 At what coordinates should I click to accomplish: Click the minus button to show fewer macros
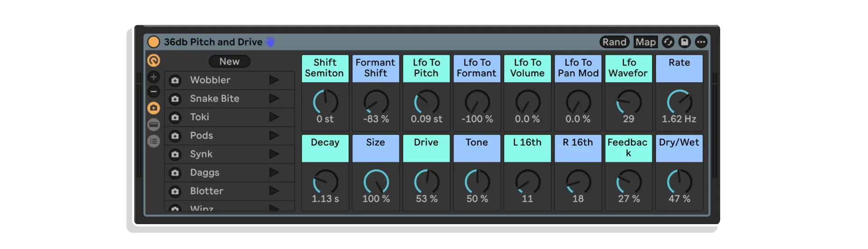tap(154, 92)
